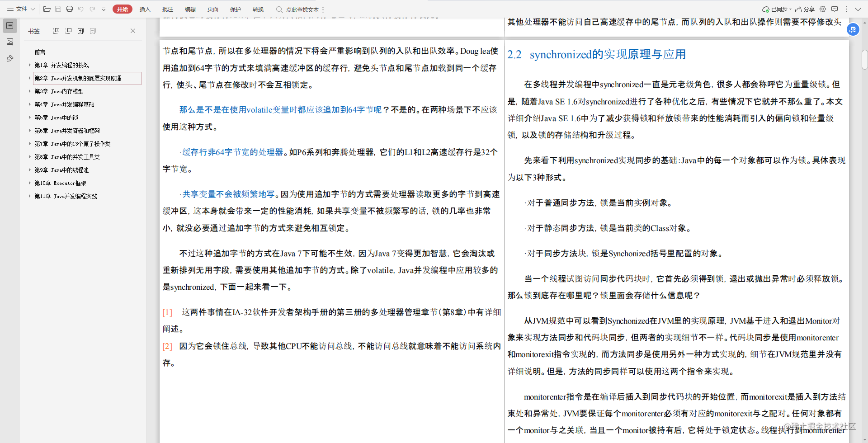Select the 开始 ribbon tab
868x443 pixels.
coord(123,9)
